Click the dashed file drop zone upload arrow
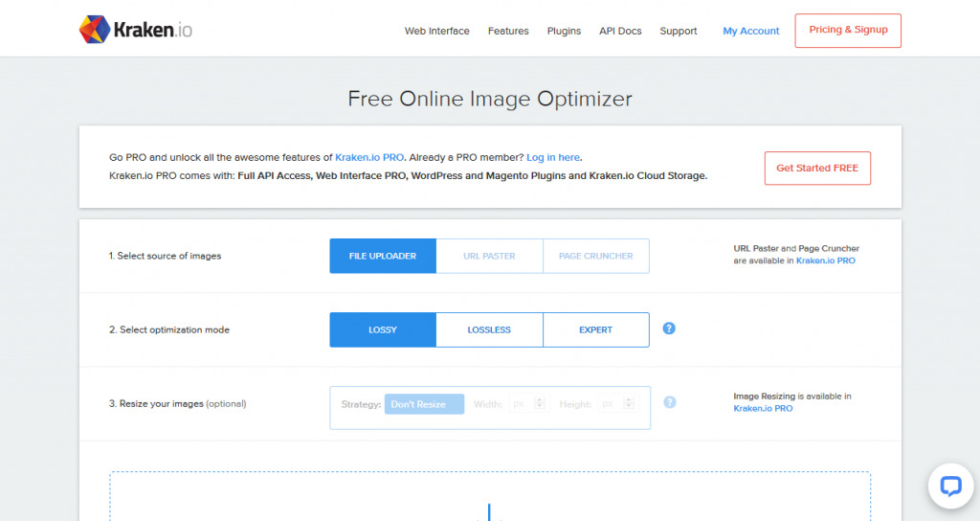980x521 pixels. [489, 512]
